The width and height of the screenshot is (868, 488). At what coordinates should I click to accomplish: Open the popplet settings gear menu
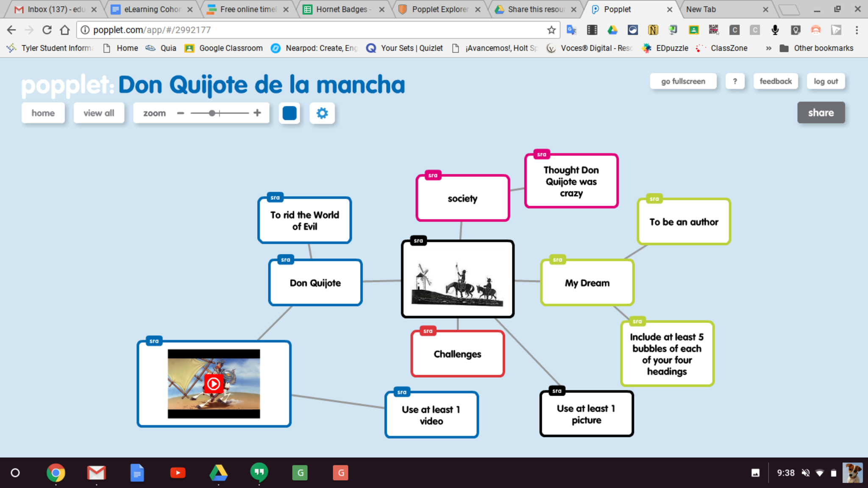pos(322,113)
